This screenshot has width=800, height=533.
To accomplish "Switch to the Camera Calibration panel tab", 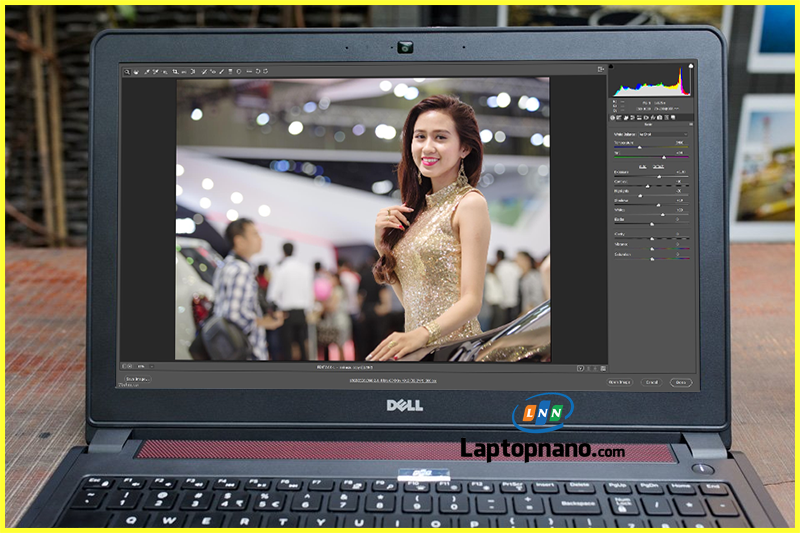I will pyautogui.click(x=659, y=118).
